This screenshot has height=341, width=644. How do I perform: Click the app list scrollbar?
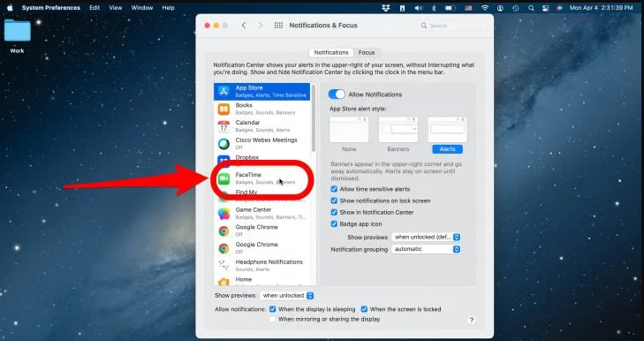[314, 117]
